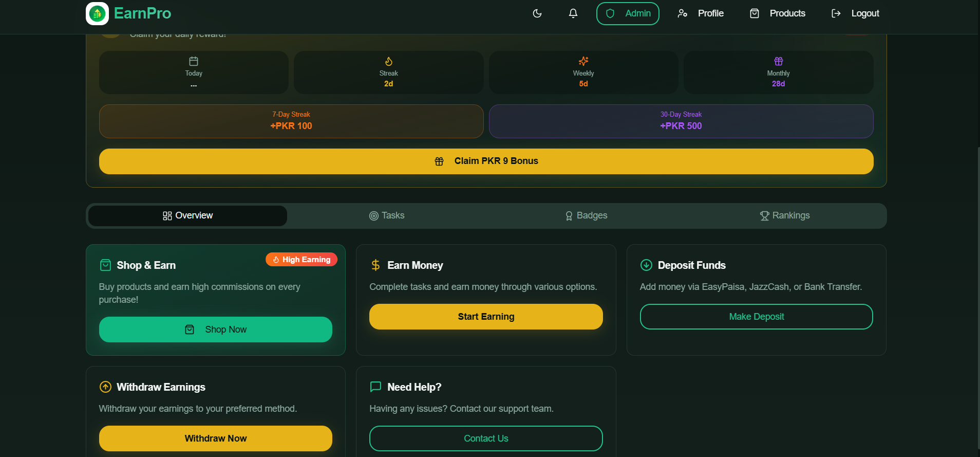This screenshot has width=980, height=457.
Task: Open Products from the top navigation
Action: tap(778, 13)
